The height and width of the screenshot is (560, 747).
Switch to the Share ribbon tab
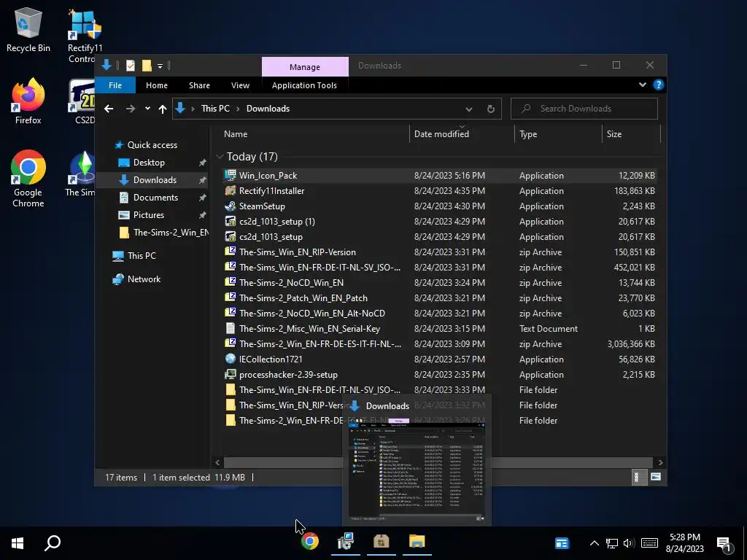pos(199,85)
